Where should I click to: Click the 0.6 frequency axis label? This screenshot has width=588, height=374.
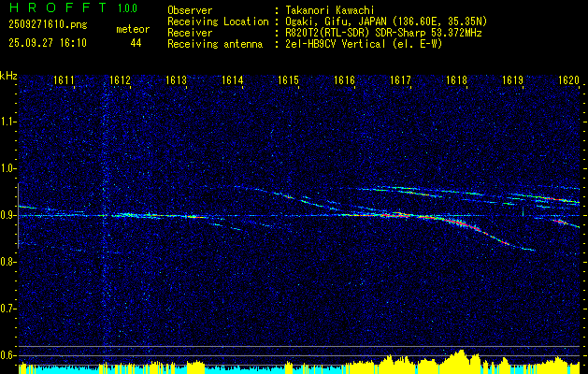pos(8,355)
